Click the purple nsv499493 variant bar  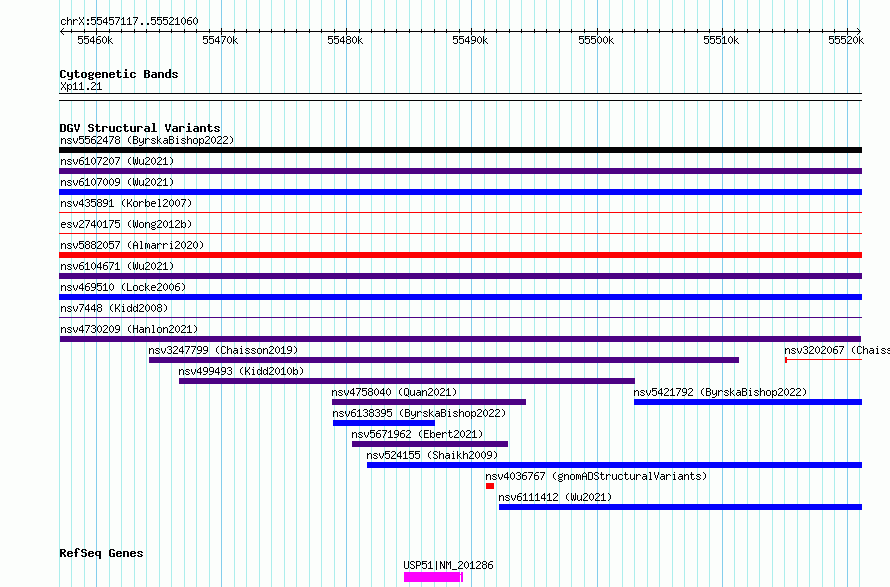point(407,381)
